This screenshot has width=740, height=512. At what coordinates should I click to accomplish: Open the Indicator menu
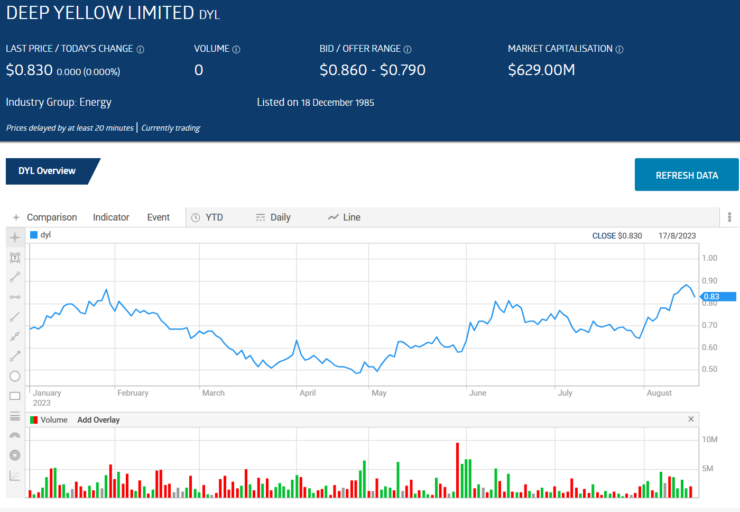point(111,218)
